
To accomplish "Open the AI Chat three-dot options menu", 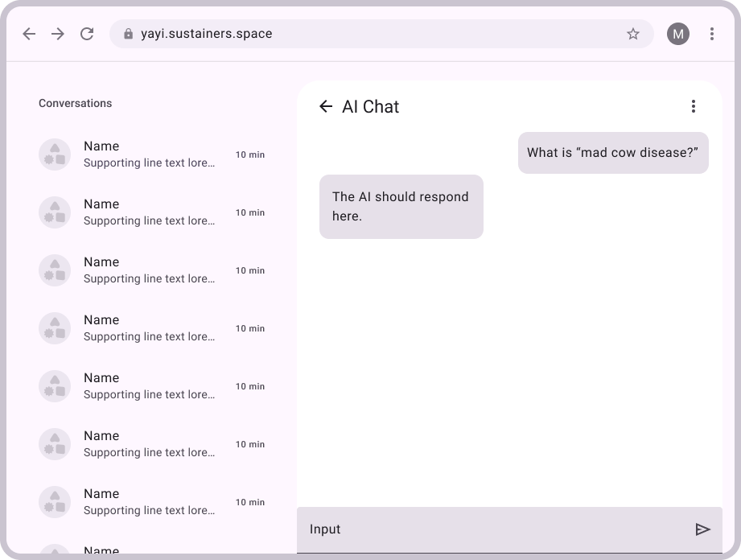I will pos(694,105).
